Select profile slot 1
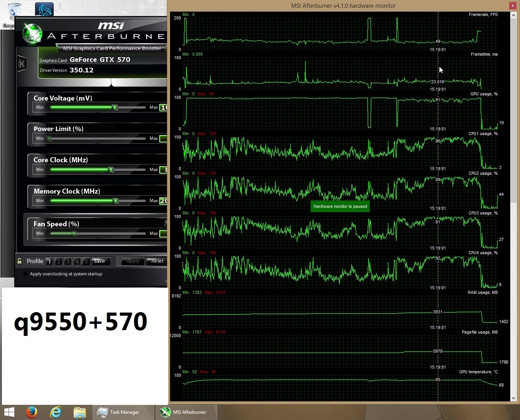520x420 pixels. coord(49,262)
